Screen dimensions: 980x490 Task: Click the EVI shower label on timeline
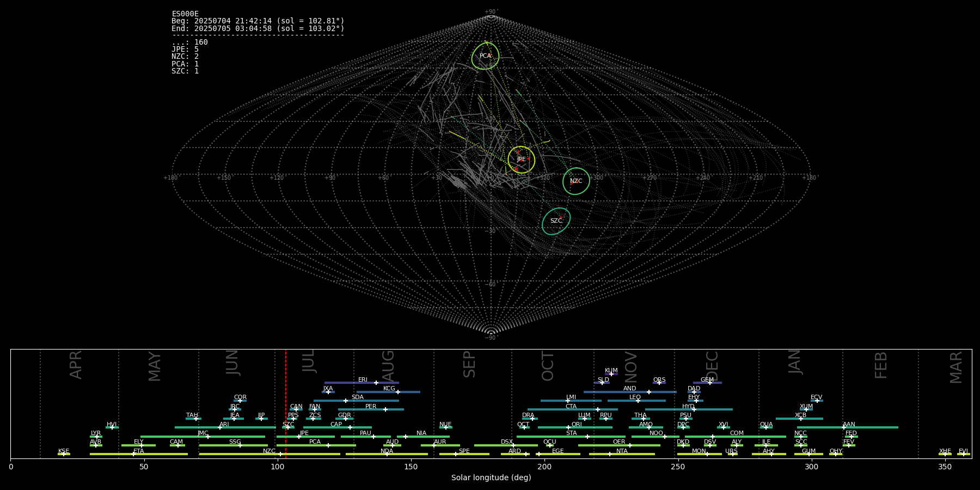[964, 451]
